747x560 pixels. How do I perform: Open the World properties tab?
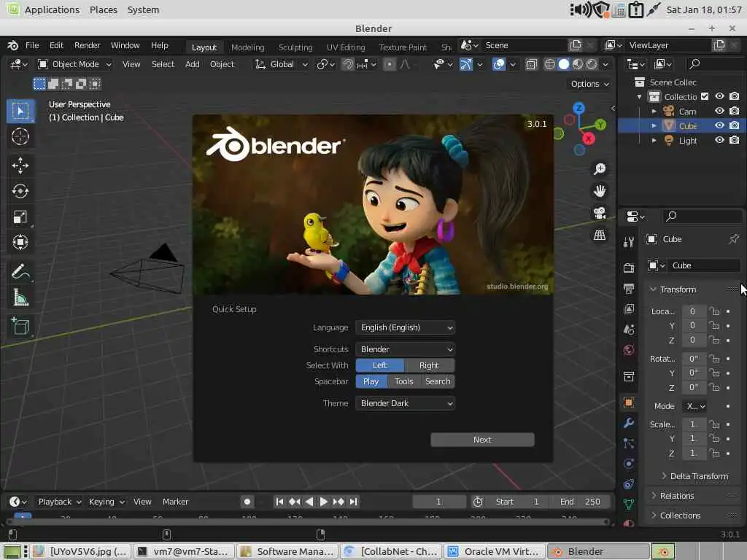pos(629,350)
